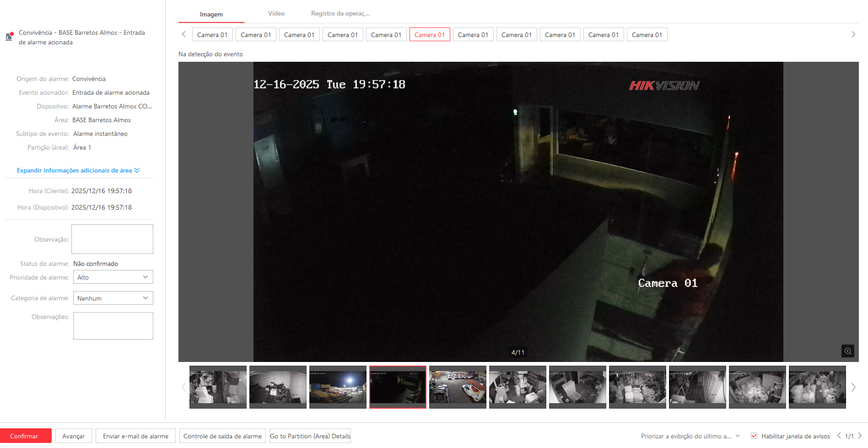Open Categoria de alarme dropdown
The height and width of the screenshot is (448, 868).
[x=113, y=298]
